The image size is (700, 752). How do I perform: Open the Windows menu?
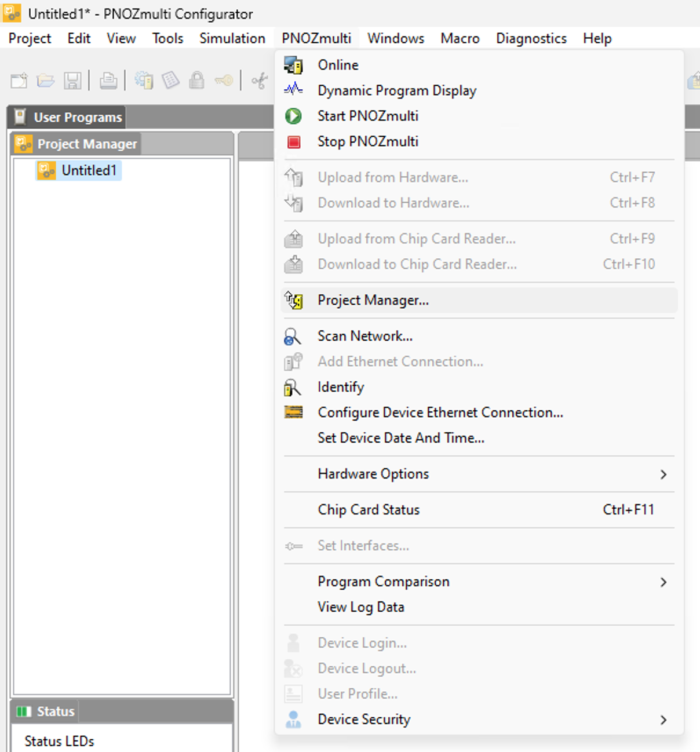(396, 38)
